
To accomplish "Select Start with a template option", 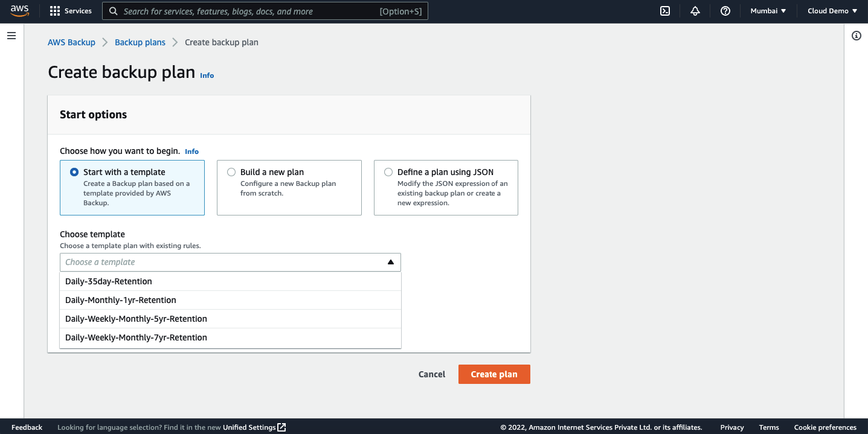I will click(132, 188).
